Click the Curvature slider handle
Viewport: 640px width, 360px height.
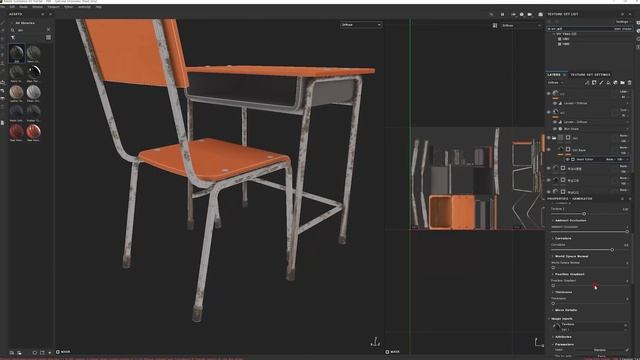pyautogui.click(x=612, y=249)
